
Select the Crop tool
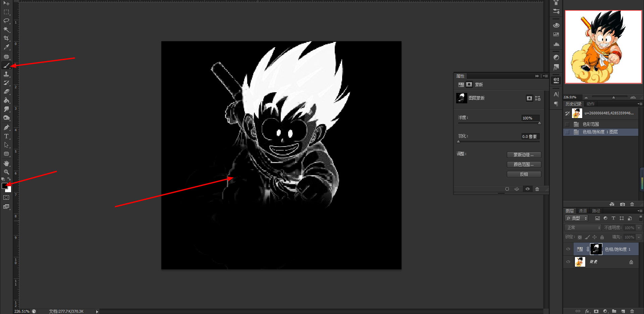point(6,38)
